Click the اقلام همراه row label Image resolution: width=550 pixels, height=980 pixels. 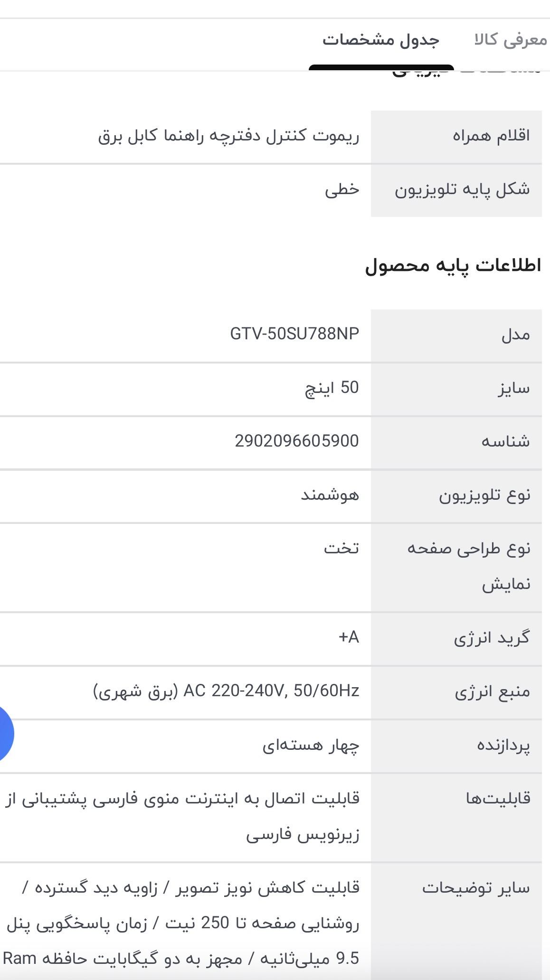pos(491,136)
